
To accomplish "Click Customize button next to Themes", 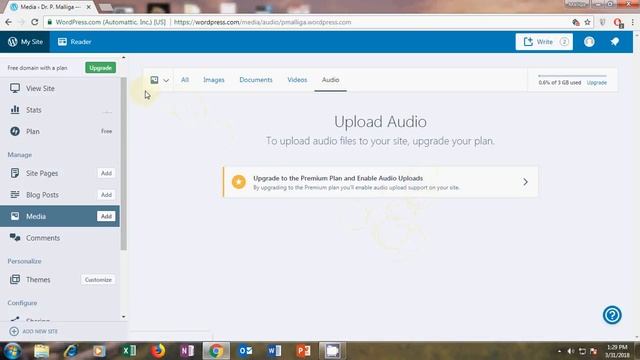I will 98,280.
